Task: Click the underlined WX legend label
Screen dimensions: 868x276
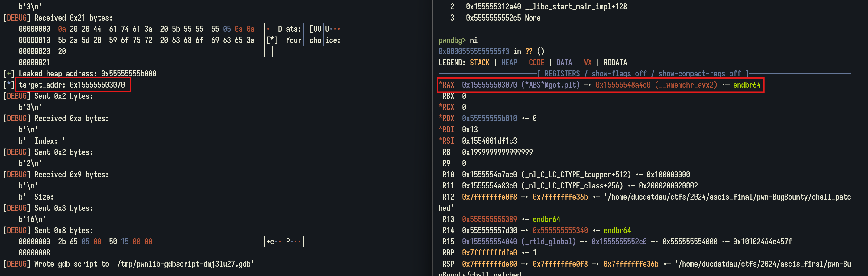Action: pos(587,63)
